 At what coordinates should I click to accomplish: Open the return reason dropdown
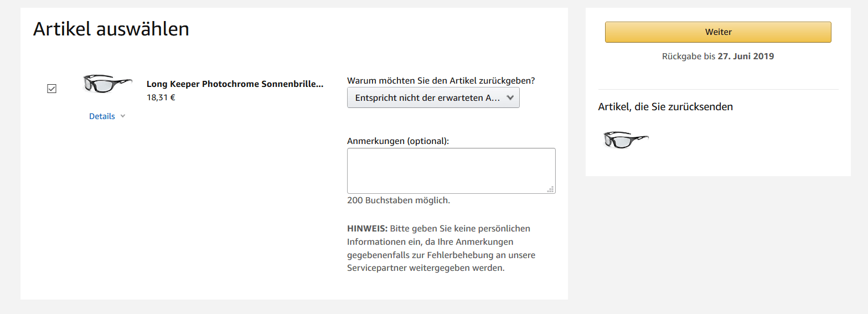point(426,97)
